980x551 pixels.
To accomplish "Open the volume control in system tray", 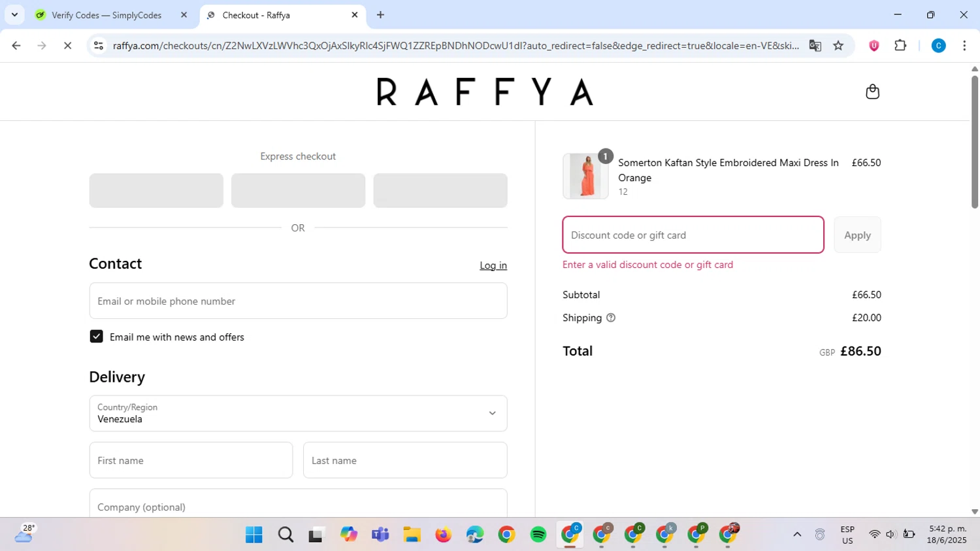I will [890, 535].
